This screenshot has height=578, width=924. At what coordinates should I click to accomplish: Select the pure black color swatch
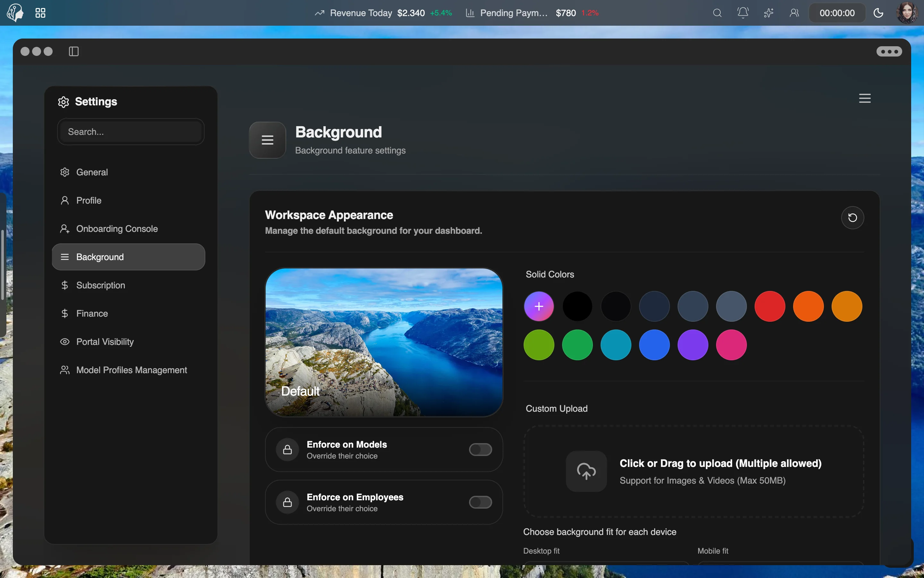coord(577,306)
